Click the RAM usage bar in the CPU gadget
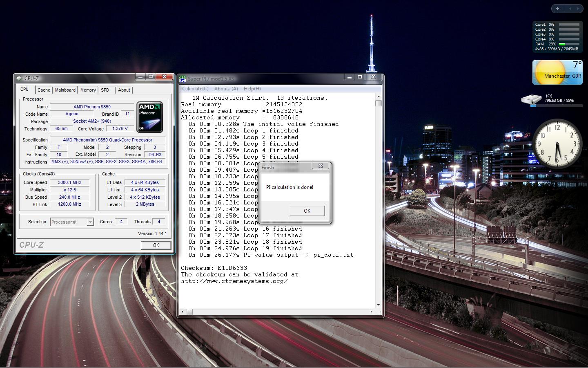The width and height of the screenshot is (588, 368). click(x=569, y=44)
